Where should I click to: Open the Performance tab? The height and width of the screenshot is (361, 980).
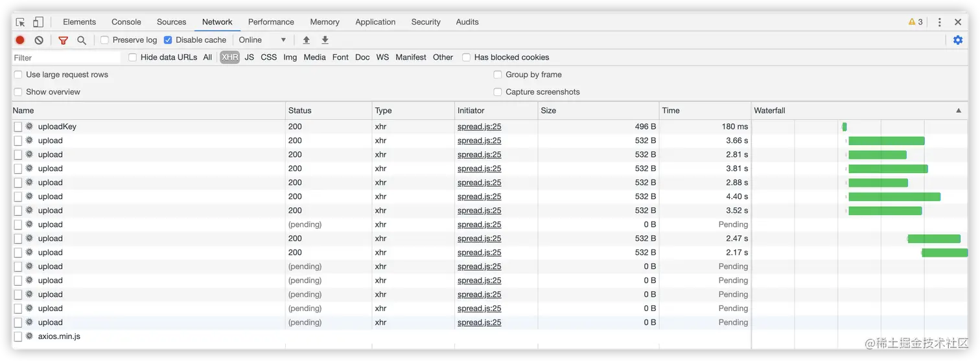[x=271, y=22]
